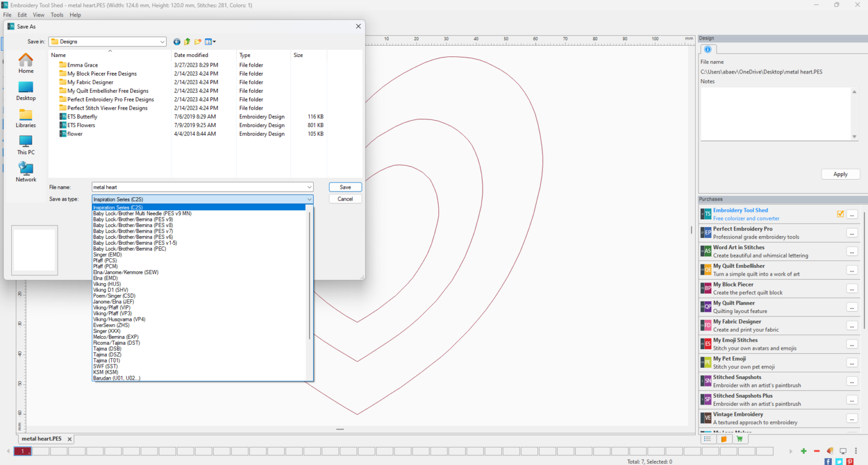Open the shopping cart tab
The image size is (868, 465).
pyautogui.click(x=740, y=439)
